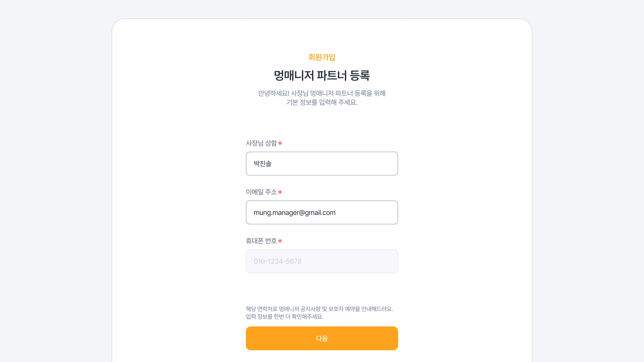Click the 010-1234-5678 placeholder text
The width and height of the screenshot is (644, 362).
[278, 261]
